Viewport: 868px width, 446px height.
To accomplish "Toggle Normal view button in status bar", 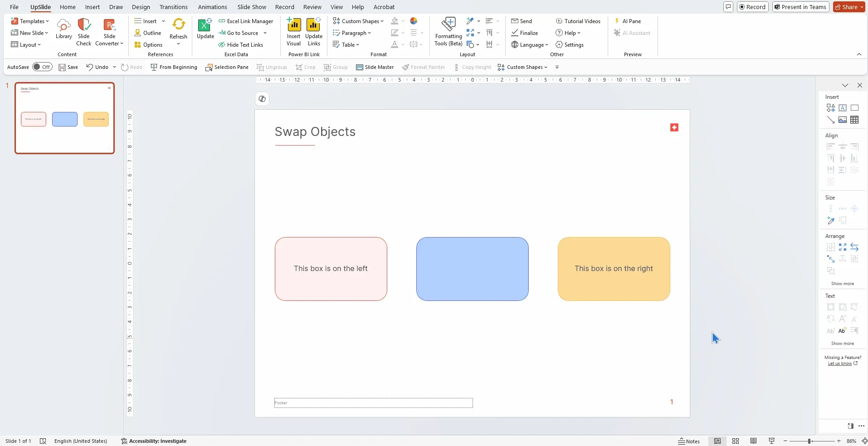I will (x=717, y=441).
